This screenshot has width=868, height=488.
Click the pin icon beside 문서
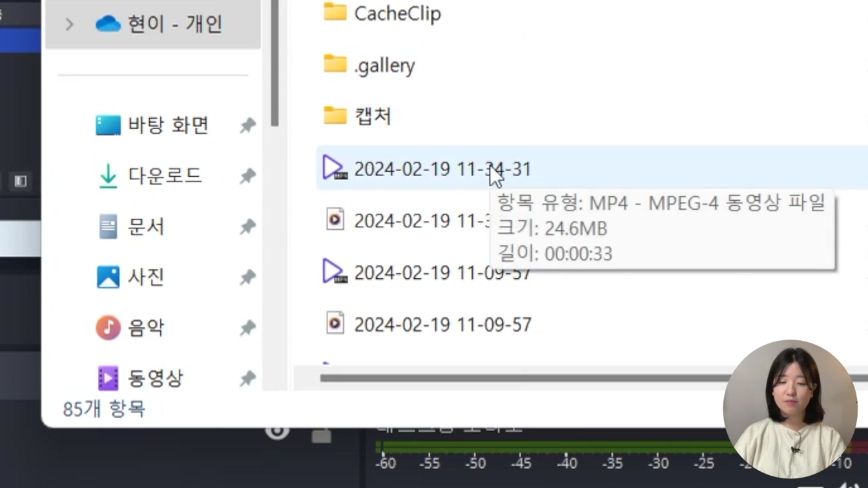point(247,227)
